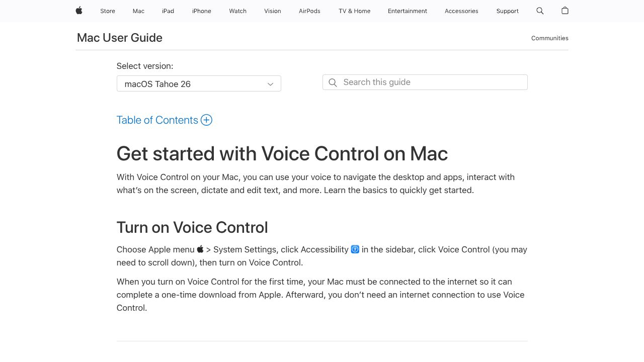Click the Accessibility info icon in the instructions
Image resolution: width=644 pixels, height=362 pixels.
tap(355, 249)
